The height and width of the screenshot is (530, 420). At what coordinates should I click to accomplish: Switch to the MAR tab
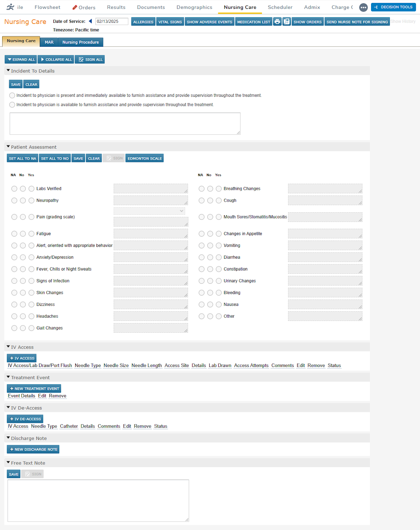[x=49, y=42]
